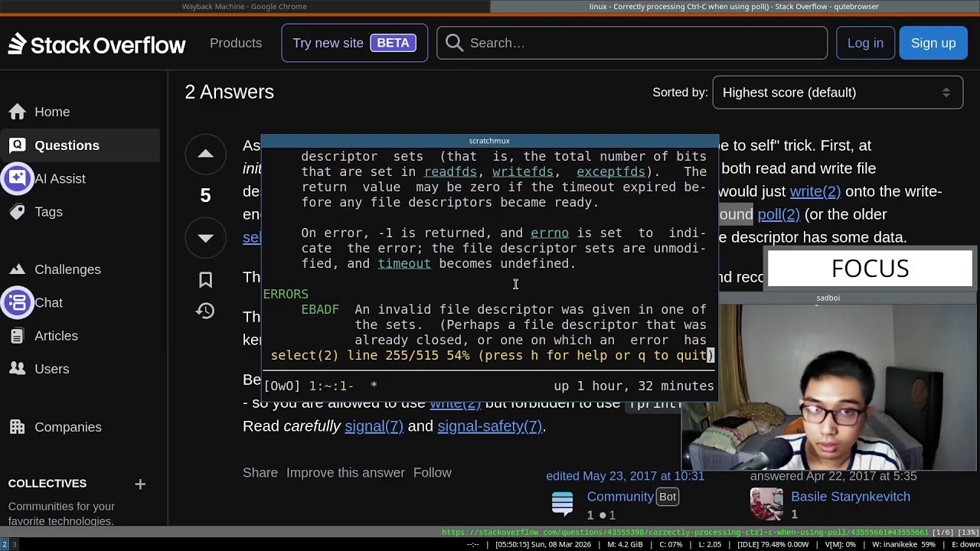Open Basile Starynkevitch's avatar picture
Viewport: 980px width, 551px height.
point(767,505)
